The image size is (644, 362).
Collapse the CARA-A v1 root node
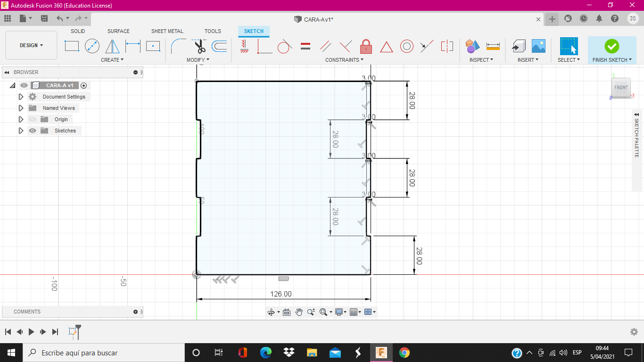tap(12, 85)
